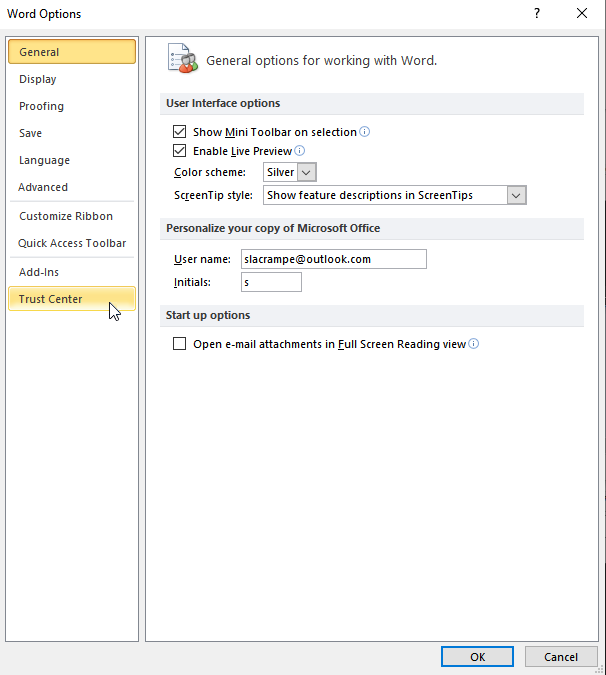Click the info icon beside Enable Live Preview
606x675 pixels.
[300, 151]
